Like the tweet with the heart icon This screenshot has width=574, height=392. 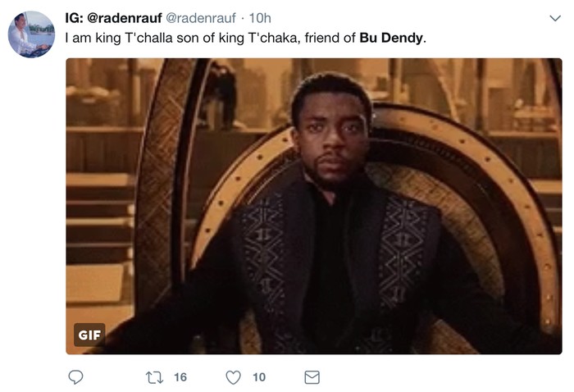coord(233,377)
